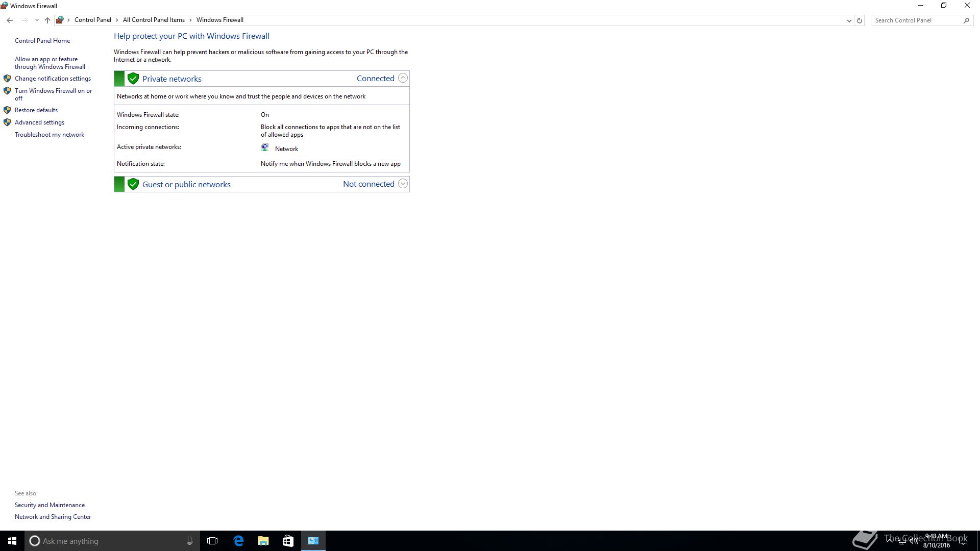The width and height of the screenshot is (980, 551).
Task: Click shield icon beside Turn Windows Firewall on or off
Action: [x=7, y=91]
